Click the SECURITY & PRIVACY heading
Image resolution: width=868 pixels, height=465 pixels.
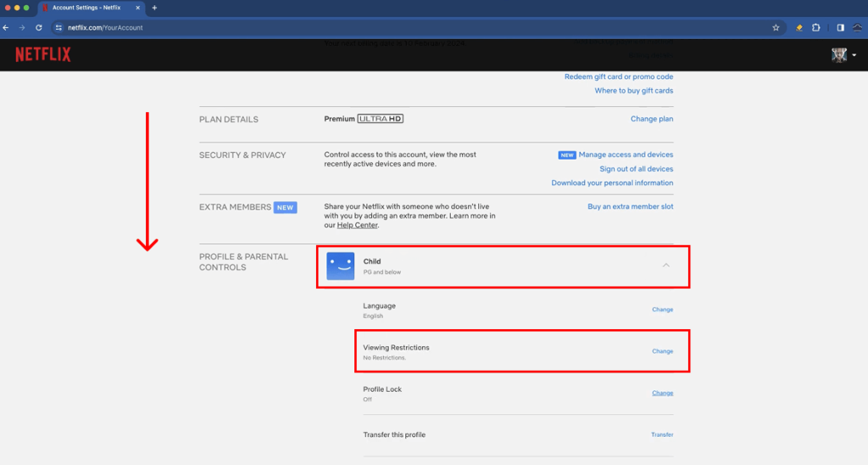[242, 155]
